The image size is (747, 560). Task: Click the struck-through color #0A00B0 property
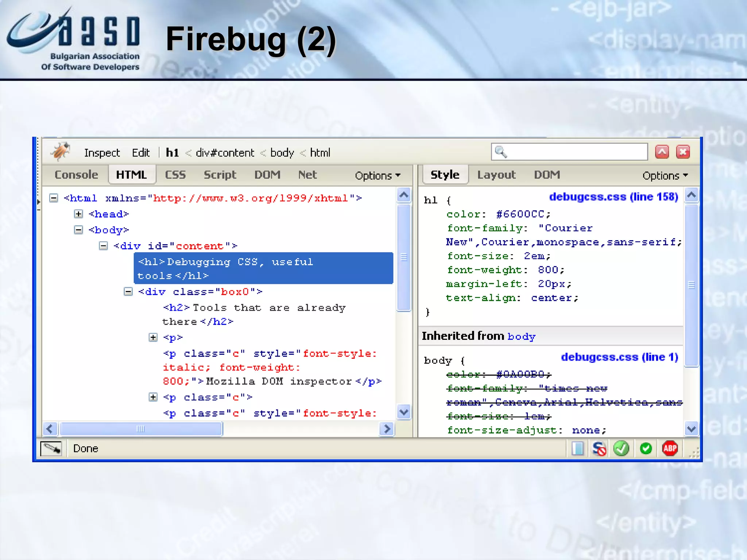(x=499, y=374)
